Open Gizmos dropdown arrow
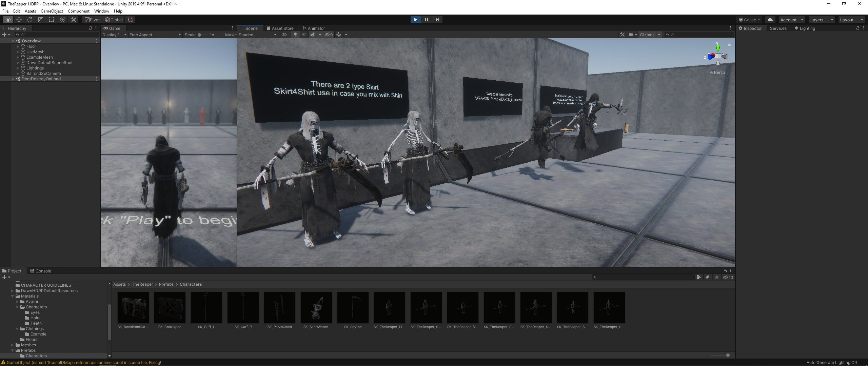The width and height of the screenshot is (868, 366). (659, 35)
